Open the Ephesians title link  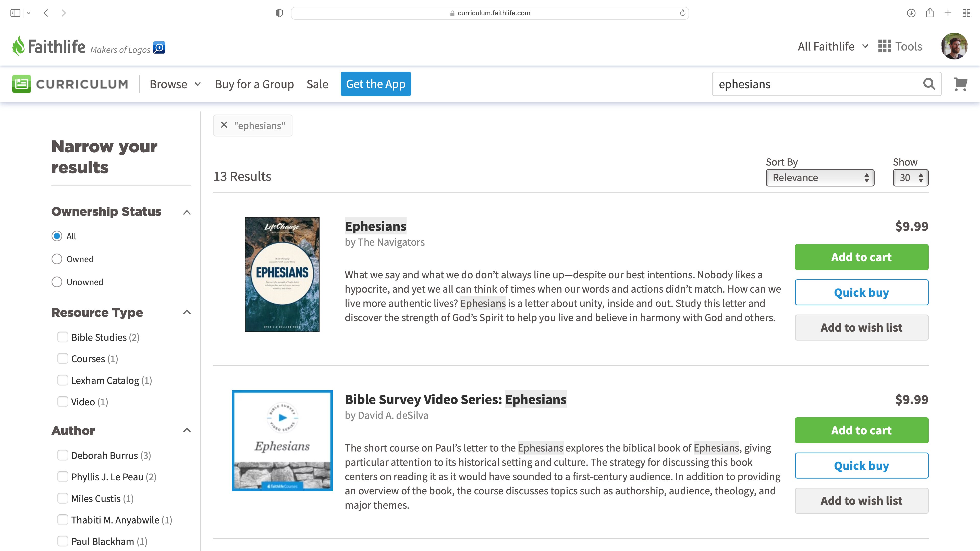[x=375, y=226]
